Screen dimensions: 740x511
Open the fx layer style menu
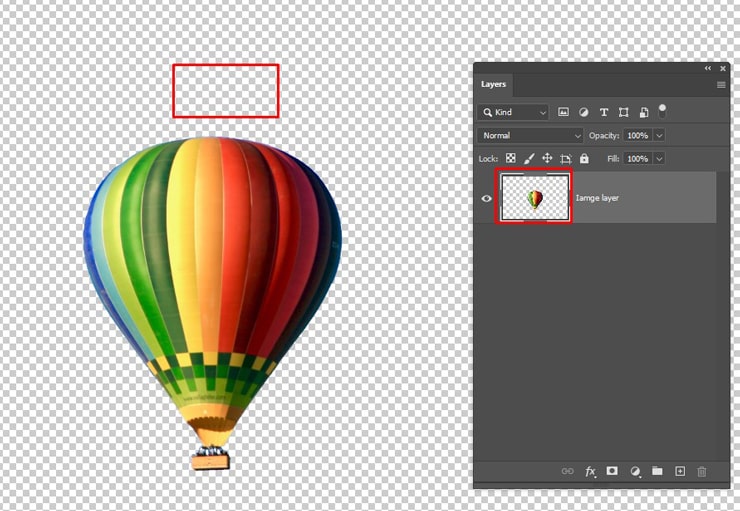click(x=590, y=471)
